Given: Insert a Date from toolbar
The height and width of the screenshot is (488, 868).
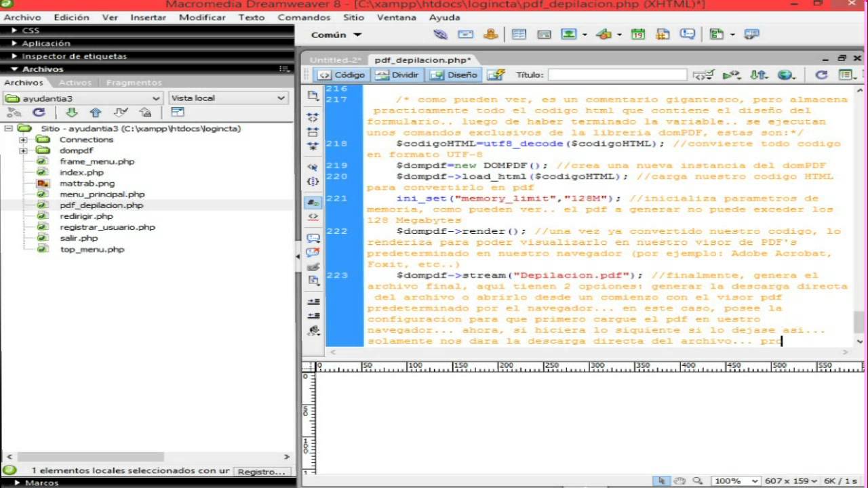Looking at the screenshot, I should point(638,35).
